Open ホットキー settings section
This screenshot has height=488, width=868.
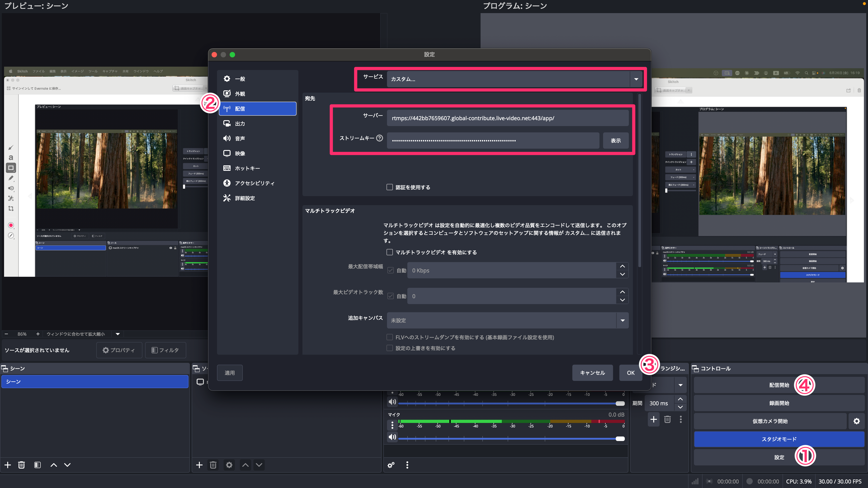point(257,168)
